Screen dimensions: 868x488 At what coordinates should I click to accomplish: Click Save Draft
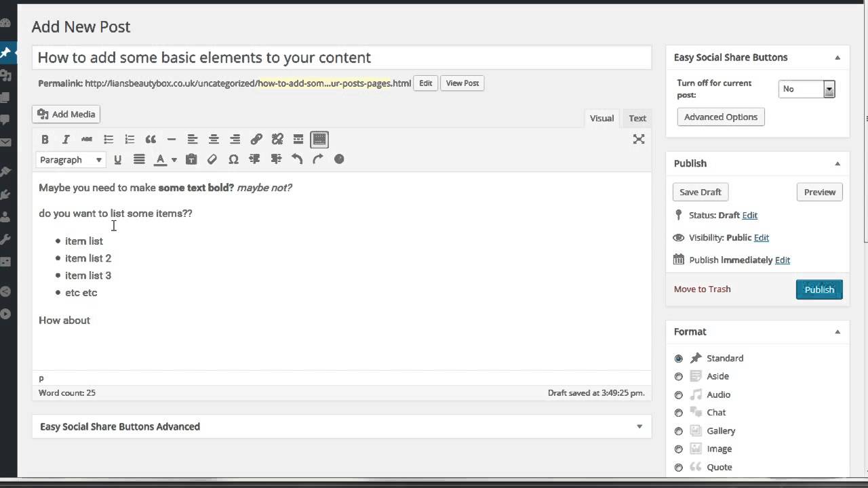[701, 192]
